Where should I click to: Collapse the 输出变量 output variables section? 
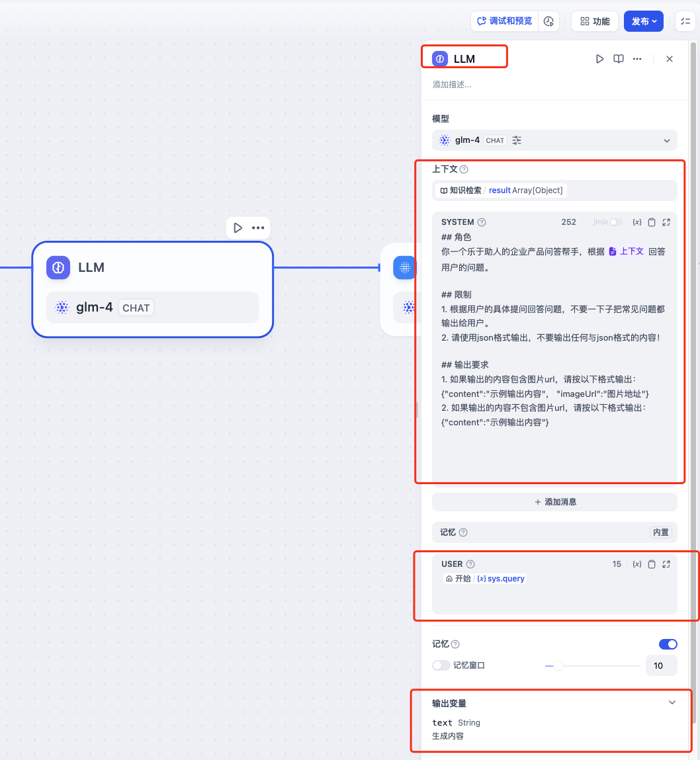coord(672,702)
